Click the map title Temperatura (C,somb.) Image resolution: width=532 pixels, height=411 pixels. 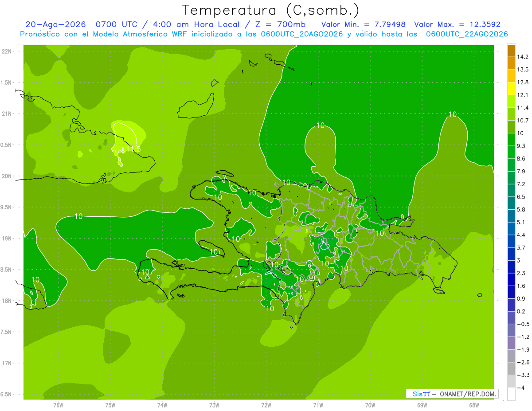pyautogui.click(x=270, y=11)
